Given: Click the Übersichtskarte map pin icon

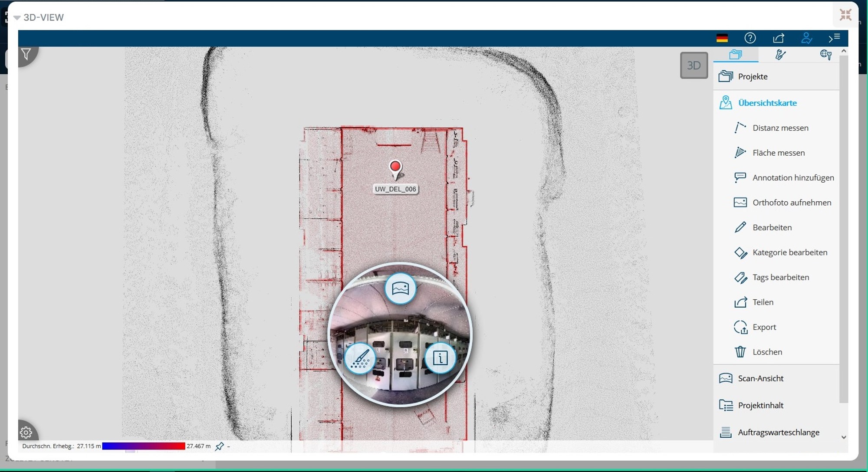Looking at the screenshot, I should [x=726, y=103].
